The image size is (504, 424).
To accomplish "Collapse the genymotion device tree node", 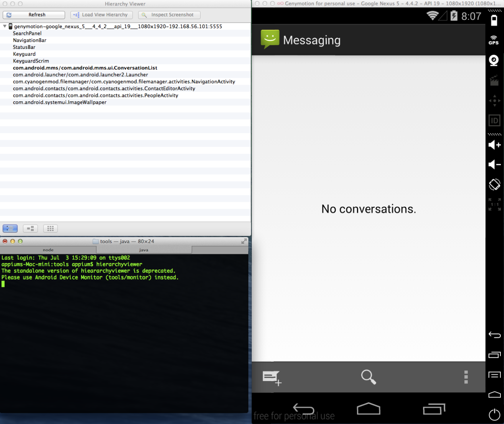I will tap(5, 26).
